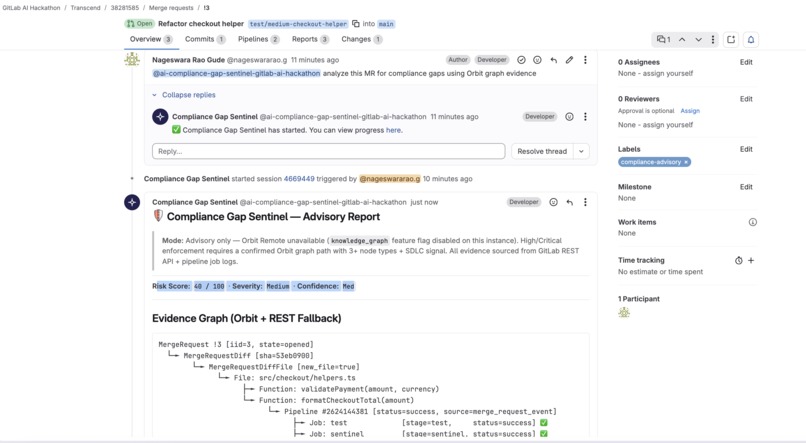Open Nageswara Rao Gude avatar image
Screen dimensions: 806x443
point(132,60)
